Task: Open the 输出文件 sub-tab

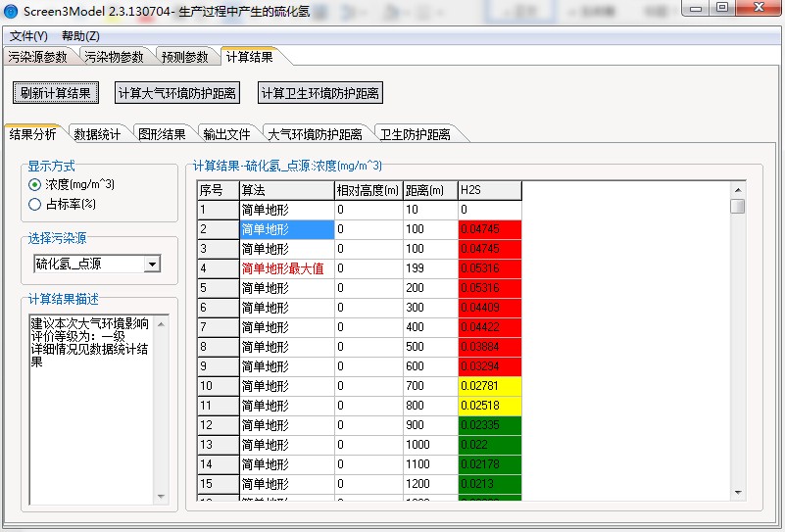Action: [226, 134]
